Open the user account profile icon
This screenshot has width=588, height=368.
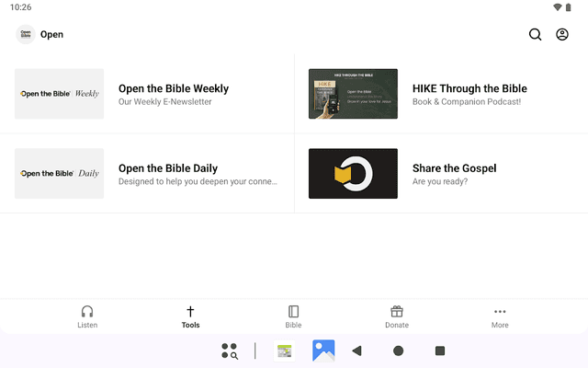click(561, 35)
